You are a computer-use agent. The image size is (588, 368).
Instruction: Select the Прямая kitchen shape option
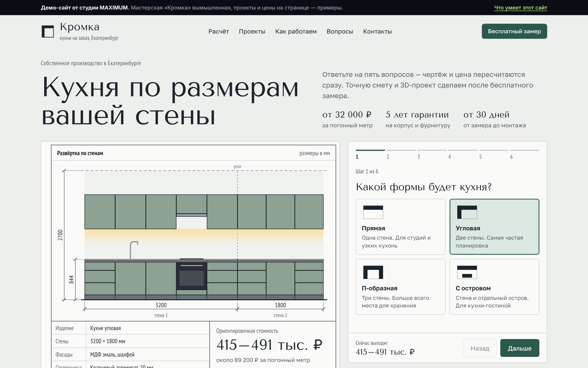click(x=400, y=227)
